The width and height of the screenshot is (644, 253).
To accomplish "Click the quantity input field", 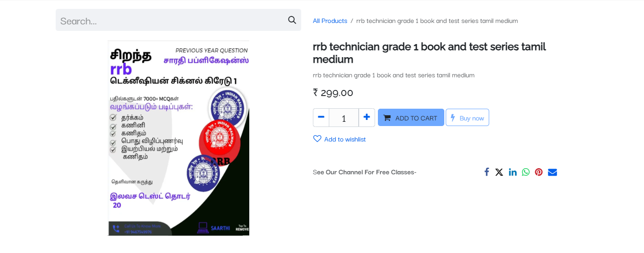I will (344, 118).
